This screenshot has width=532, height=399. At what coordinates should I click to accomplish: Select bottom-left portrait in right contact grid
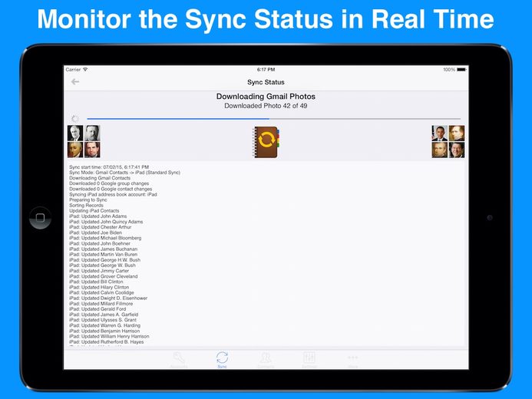439,150
